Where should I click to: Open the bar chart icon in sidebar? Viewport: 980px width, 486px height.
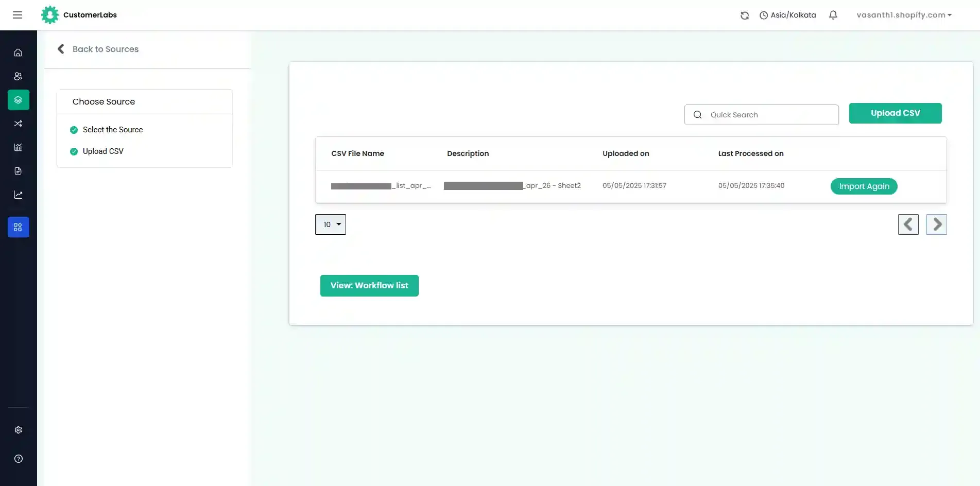click(x=18, y=147)
